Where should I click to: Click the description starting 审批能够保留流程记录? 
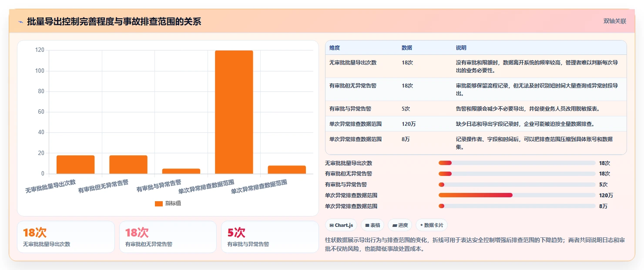(537, 89)
